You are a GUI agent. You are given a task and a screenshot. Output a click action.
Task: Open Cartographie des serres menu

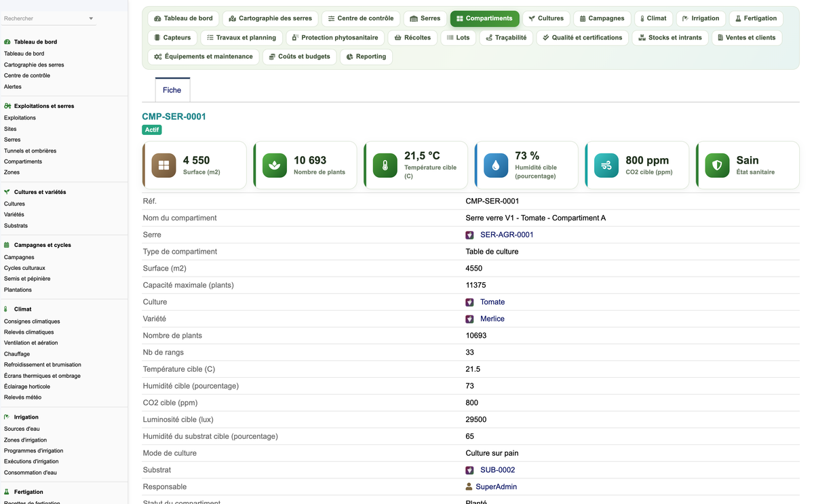coord(270,18)
